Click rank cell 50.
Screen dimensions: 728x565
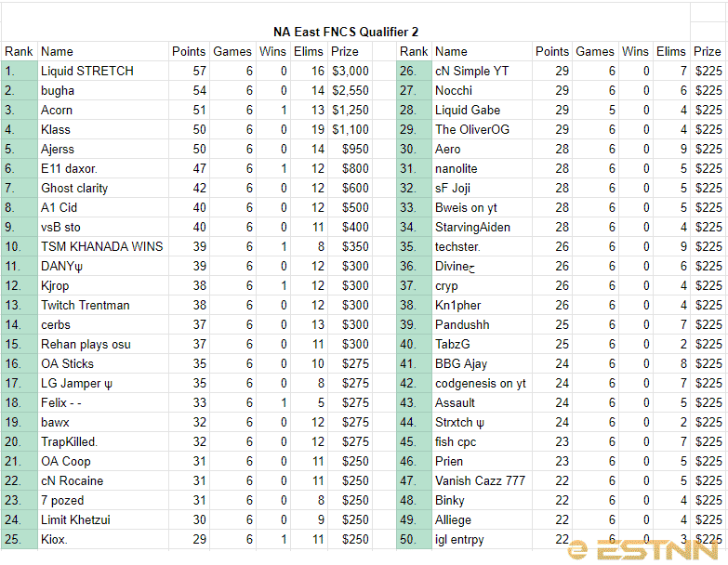(414, 539)
